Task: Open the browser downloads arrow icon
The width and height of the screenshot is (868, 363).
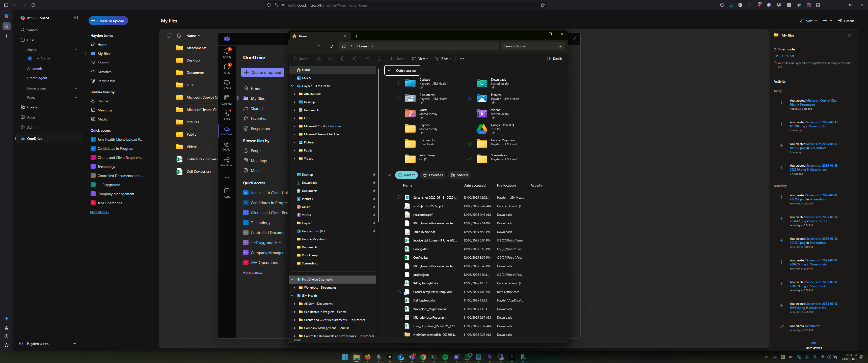Action: (731, 5)
